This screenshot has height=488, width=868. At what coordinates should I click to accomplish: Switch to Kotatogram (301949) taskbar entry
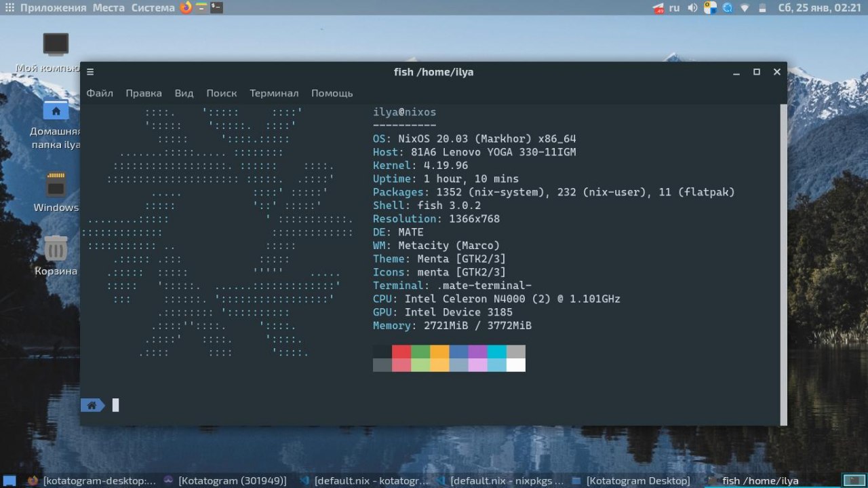coord(227,481)
